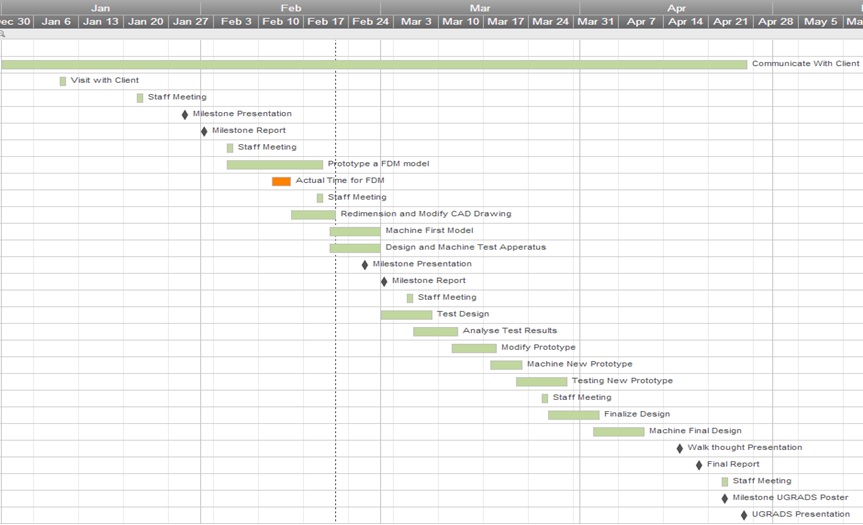Click the Final Report milestone diamond
863x525 pixels.
pyautogui.click(x=699, y=465)
